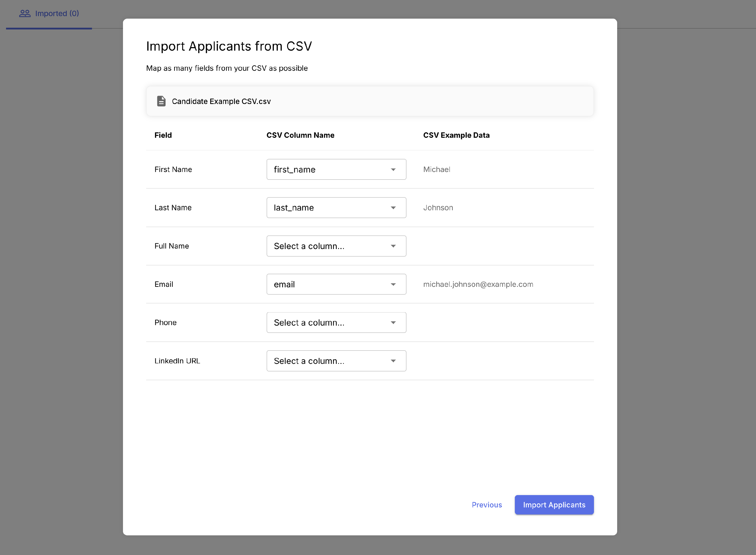The height and width of the screenshot is (555, 756).
Task: Open the First Name column dropdown
Action: point(336,170)
